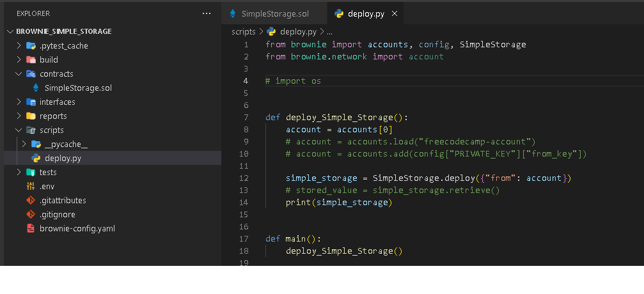The image size is (644, 294).
Task: Open Explorer more actions ellipsis menu
Action: click(206, 13)
